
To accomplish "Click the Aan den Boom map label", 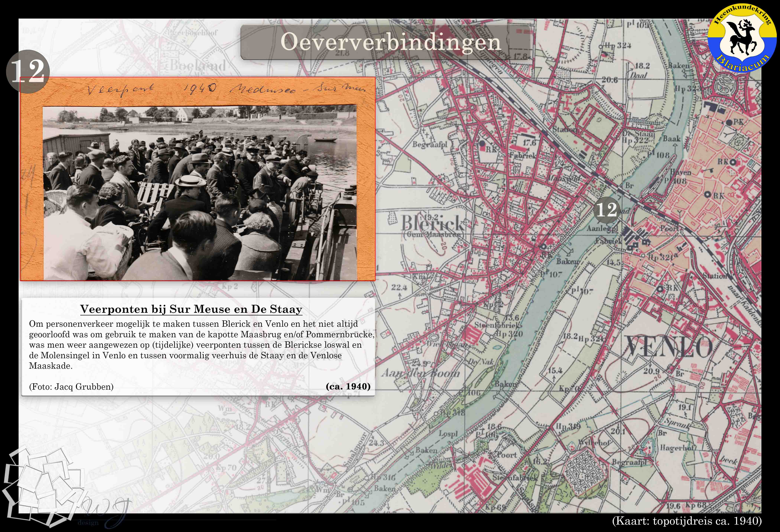I will pyautogui.click(x=421, y=373).
